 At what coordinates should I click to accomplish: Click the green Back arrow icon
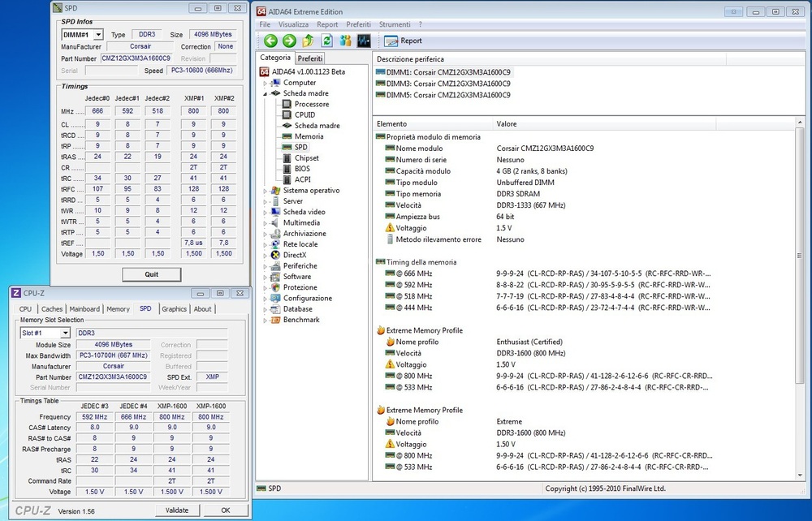click(x=270, y=41)
